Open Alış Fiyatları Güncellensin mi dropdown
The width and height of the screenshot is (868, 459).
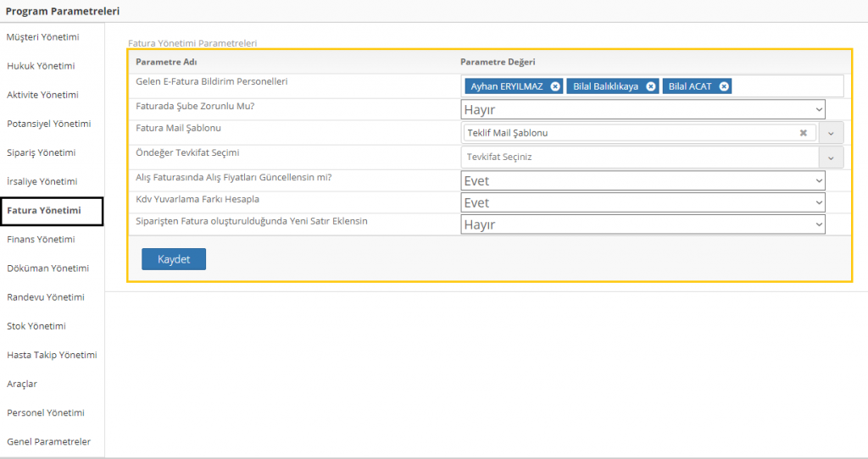point(643,180)
